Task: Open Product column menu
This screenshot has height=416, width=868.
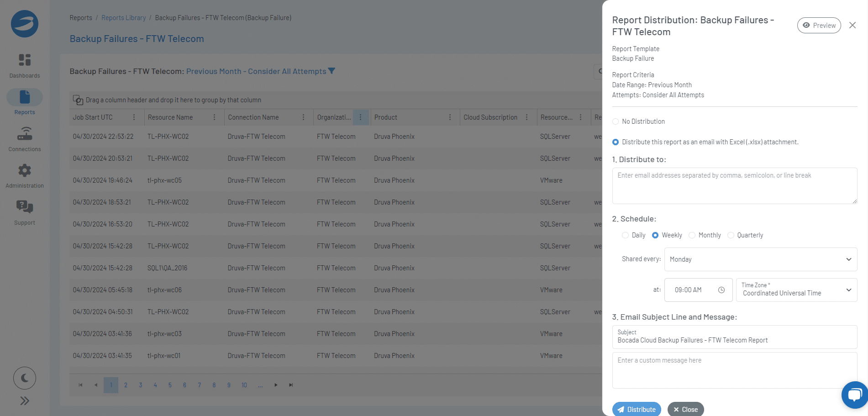Action: coord(450,117)
